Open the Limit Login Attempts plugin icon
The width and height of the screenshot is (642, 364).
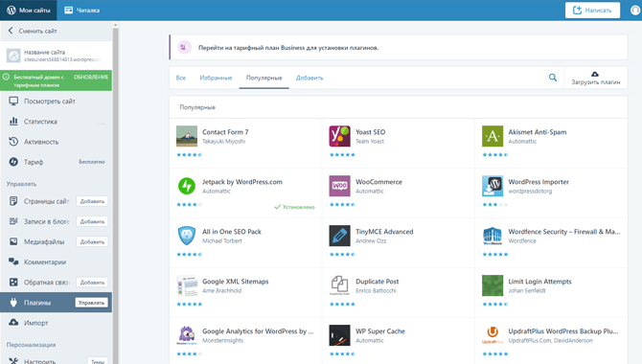[493, 285]
